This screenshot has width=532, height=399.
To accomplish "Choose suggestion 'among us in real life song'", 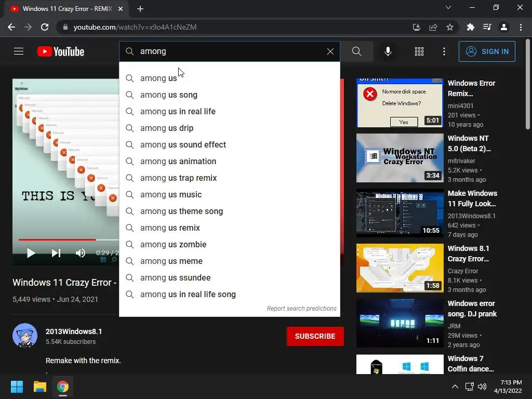I will (x=229, y=294).
